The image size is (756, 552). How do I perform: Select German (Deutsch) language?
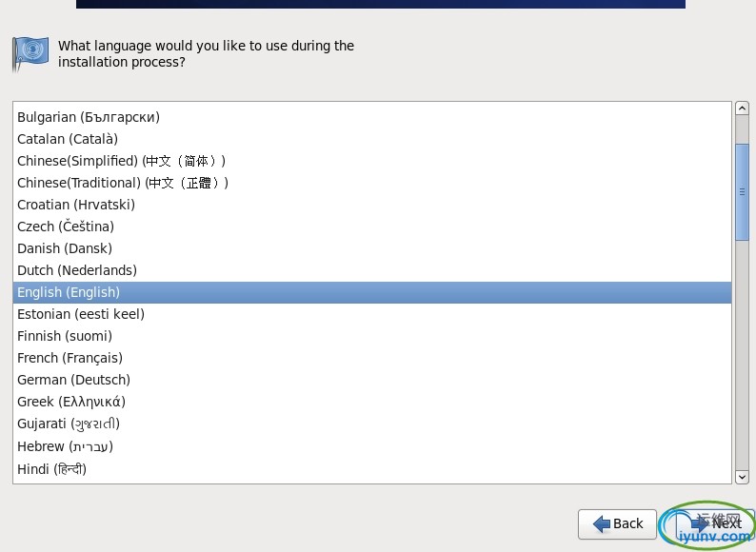pos(372,381)
